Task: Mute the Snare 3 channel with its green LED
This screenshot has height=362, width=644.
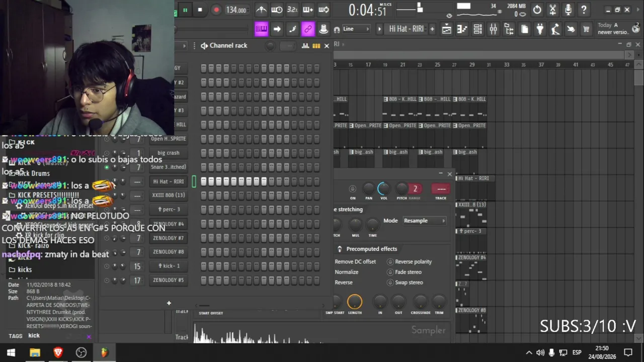Action: click(x=107, y=167)
